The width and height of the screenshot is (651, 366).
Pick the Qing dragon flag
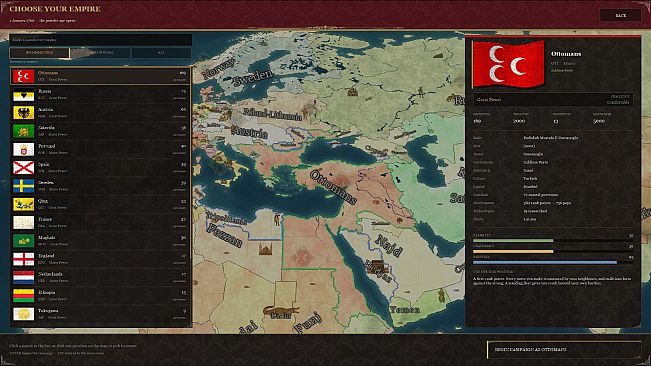(23, 204)
